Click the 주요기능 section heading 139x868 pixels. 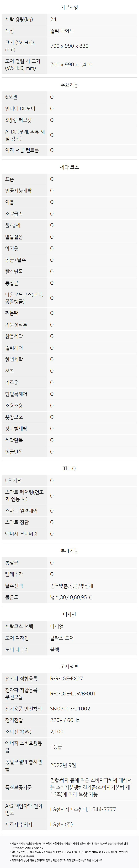(x=69, y=85)
